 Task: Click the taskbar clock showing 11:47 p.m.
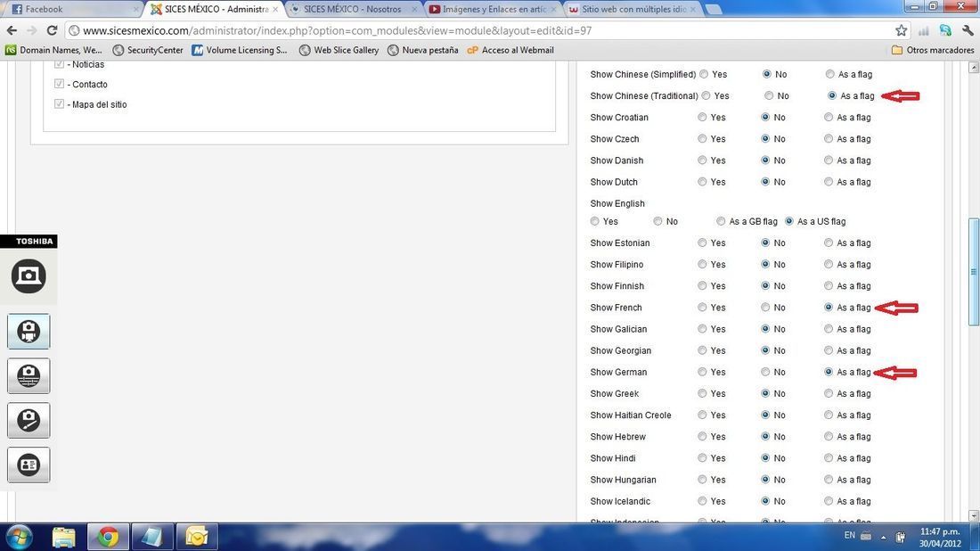click(939, 538)
